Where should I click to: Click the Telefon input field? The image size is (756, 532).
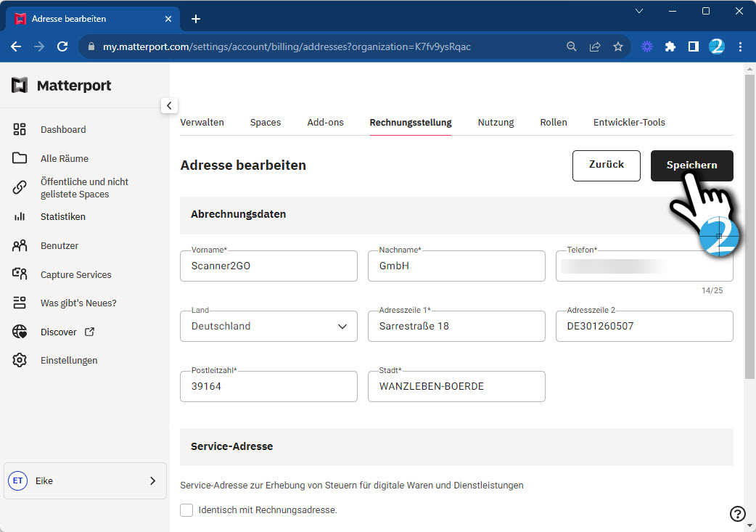pos(644,266)
